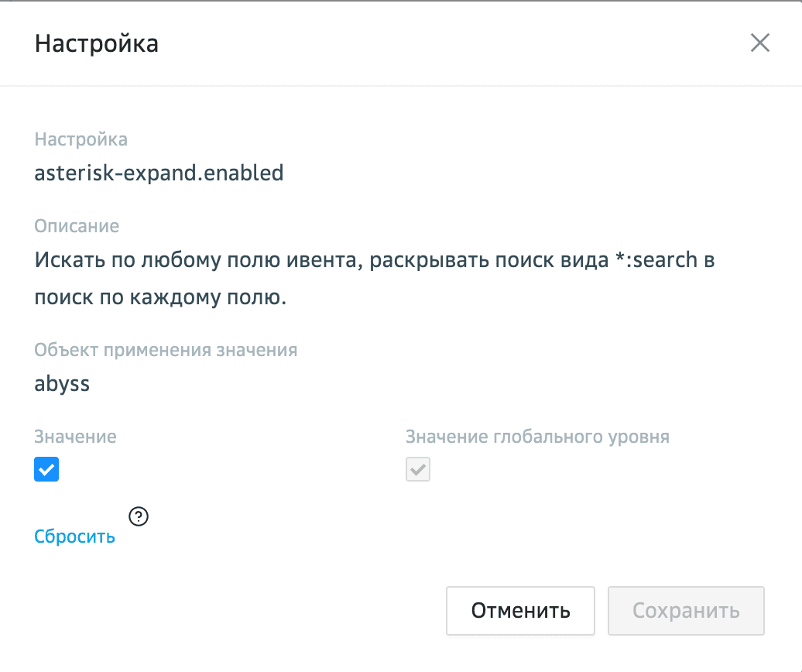
Task: Click the setting name asterisk-expand.enabled
Action: point(159,173)
